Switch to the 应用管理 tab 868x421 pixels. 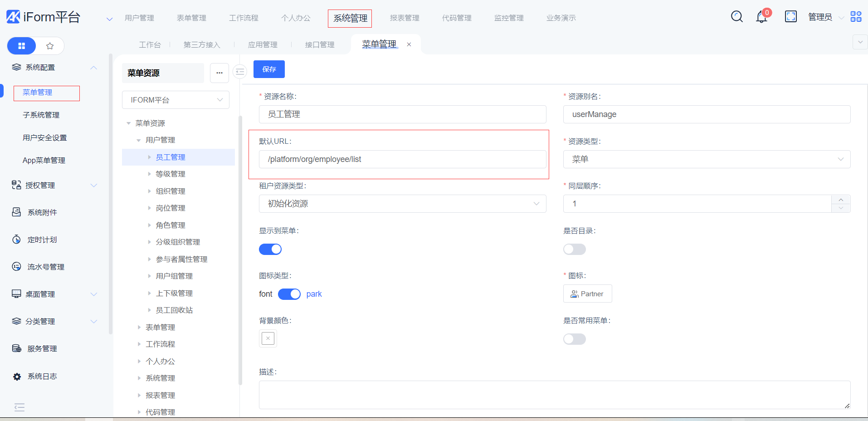[x=263, y=44]
